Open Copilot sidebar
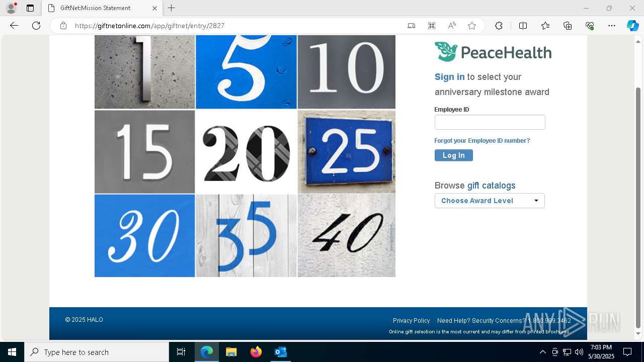 [633, 26]
